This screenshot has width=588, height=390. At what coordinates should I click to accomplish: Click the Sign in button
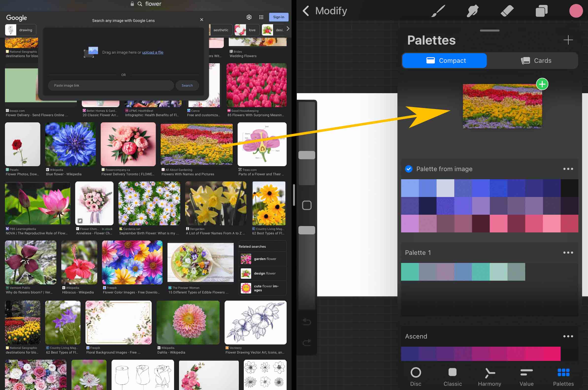[278, 17]
